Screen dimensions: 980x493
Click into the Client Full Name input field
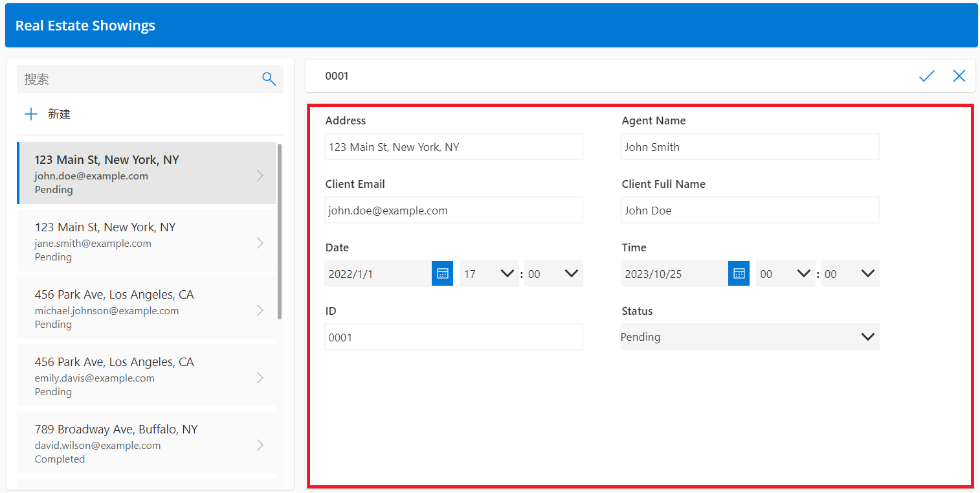click(x=750, y=210)
